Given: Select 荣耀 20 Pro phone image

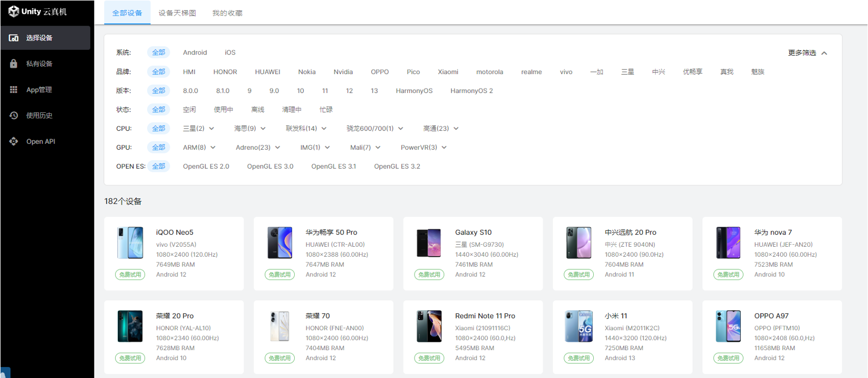Looking at the screenshot, I should [x=130, y=326].
